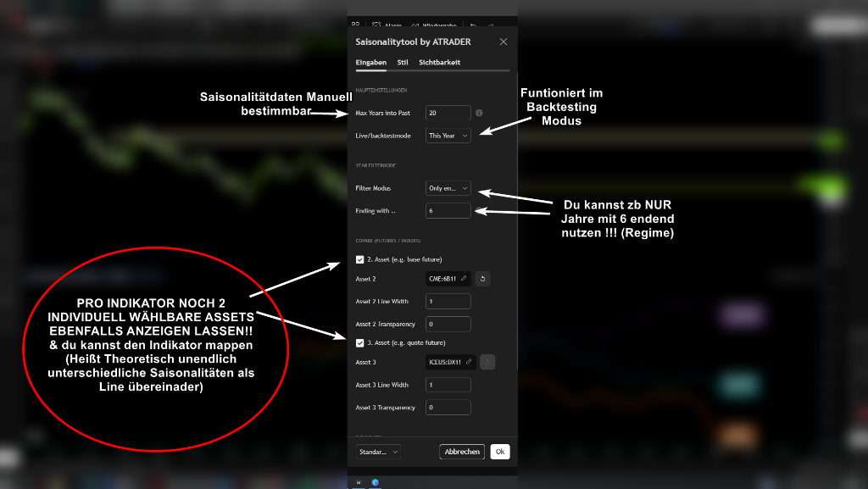Image resolution: width=868 pixels, height=489 pixels.
Task: Click the Asset 2 Transparency input field
Action: [x=448, y=324]
